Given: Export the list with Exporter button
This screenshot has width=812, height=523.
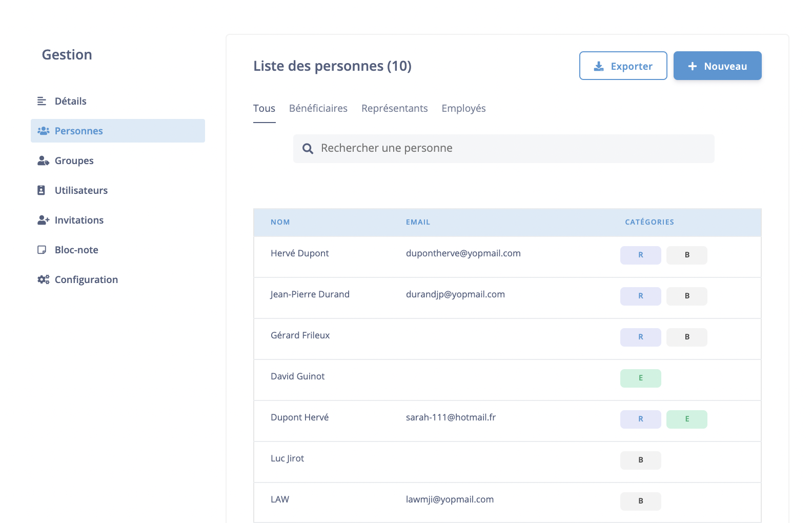Looking at the screenshot, I should (x=623, y=66).
